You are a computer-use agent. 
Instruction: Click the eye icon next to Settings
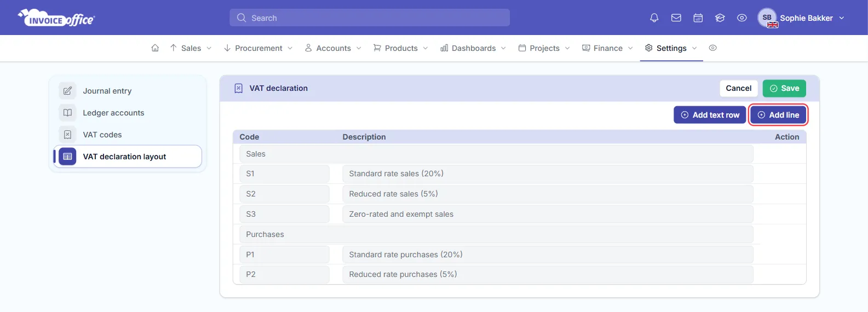pos(712,48)
